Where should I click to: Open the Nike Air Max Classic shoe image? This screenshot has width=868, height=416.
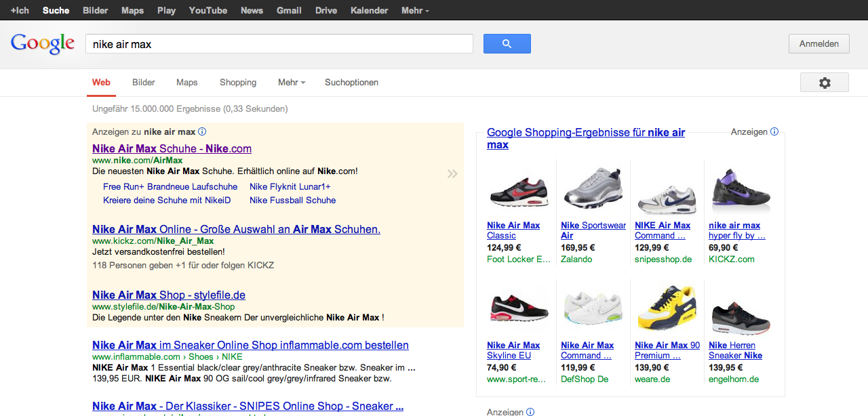coord(519,191)
